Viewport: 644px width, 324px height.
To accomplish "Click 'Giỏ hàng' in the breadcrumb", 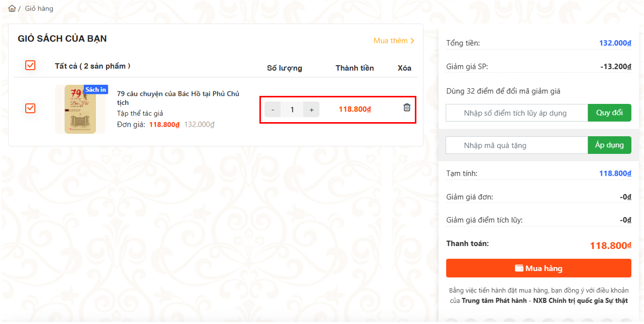I will [x=39, y=9].
